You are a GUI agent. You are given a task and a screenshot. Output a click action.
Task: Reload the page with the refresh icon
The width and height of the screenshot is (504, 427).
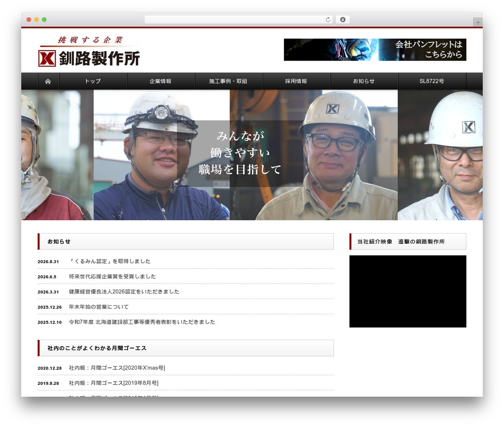click(x=328, y=20)
